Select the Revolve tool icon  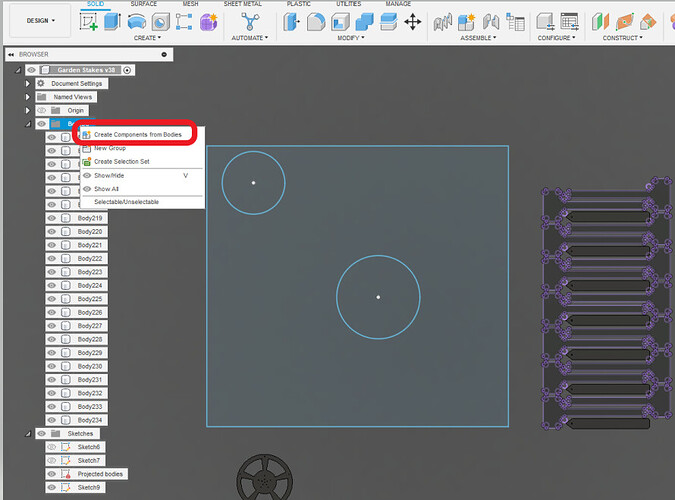137,22
